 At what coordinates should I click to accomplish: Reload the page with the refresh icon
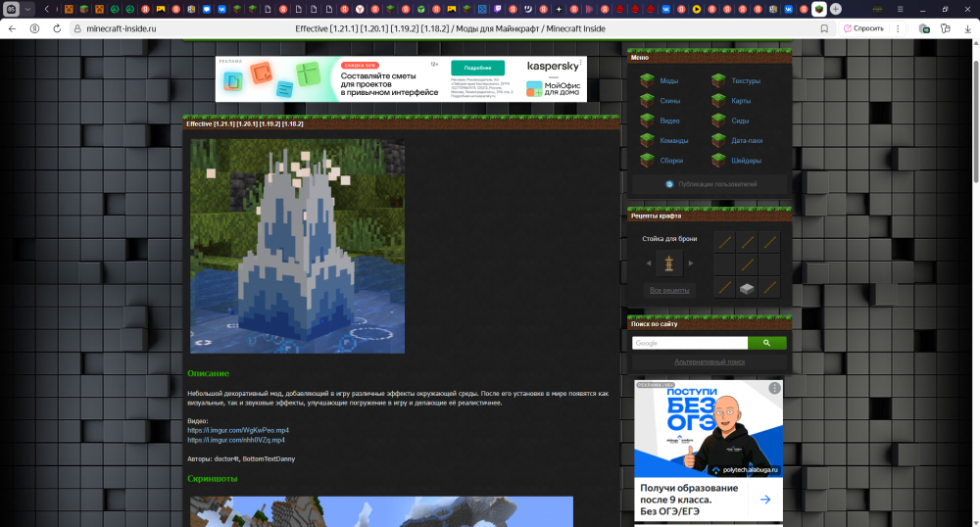[x=57, y=28]
